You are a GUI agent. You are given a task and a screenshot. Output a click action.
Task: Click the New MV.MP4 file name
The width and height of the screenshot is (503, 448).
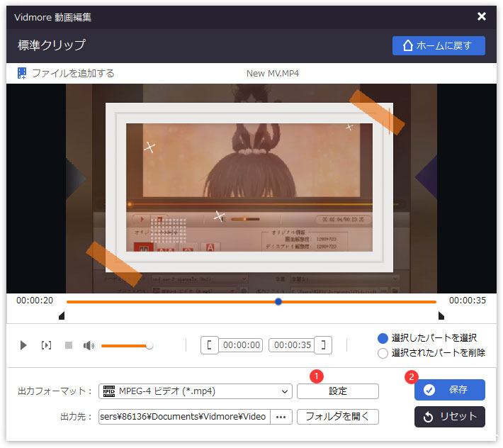coord(273,74)
